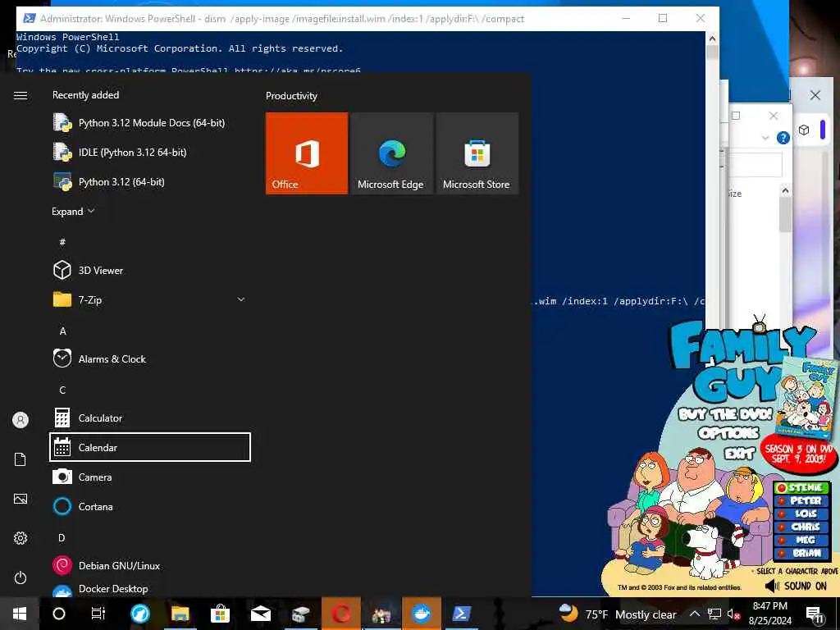Click the Power icon in Start sidebar
The width and height of the screenshot is (840, 630).
pyautogui.click(x=21, y=577)
